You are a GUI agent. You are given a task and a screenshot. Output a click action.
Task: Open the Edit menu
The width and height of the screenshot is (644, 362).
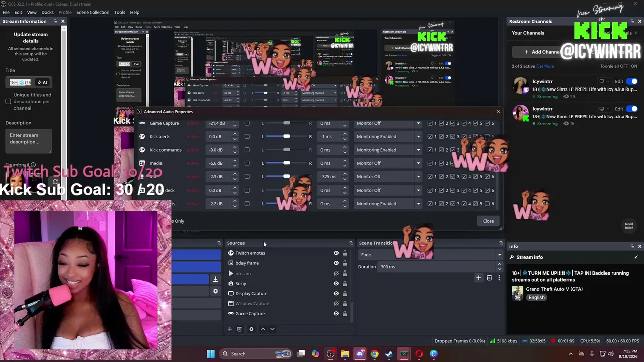click(x=18, y=12)
